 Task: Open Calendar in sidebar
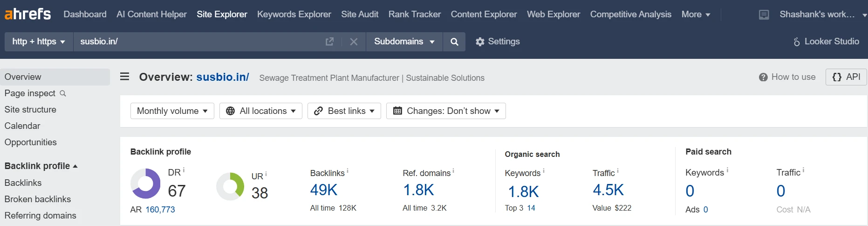pos(22,126)
